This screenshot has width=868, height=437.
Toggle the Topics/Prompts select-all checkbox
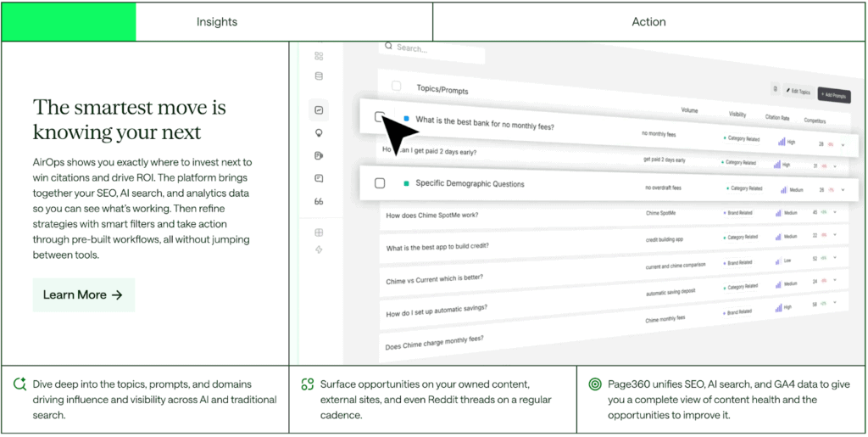396,87
